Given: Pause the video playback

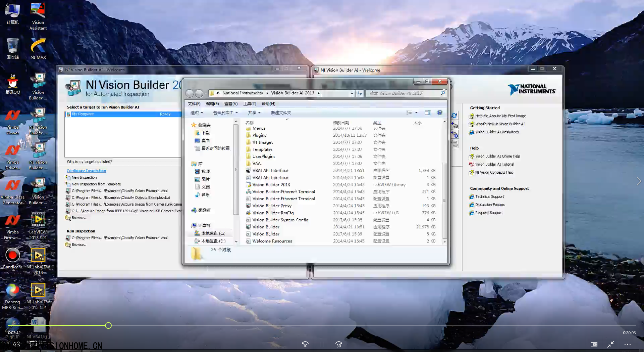Looking at the screenshot, I should (322, 344).
